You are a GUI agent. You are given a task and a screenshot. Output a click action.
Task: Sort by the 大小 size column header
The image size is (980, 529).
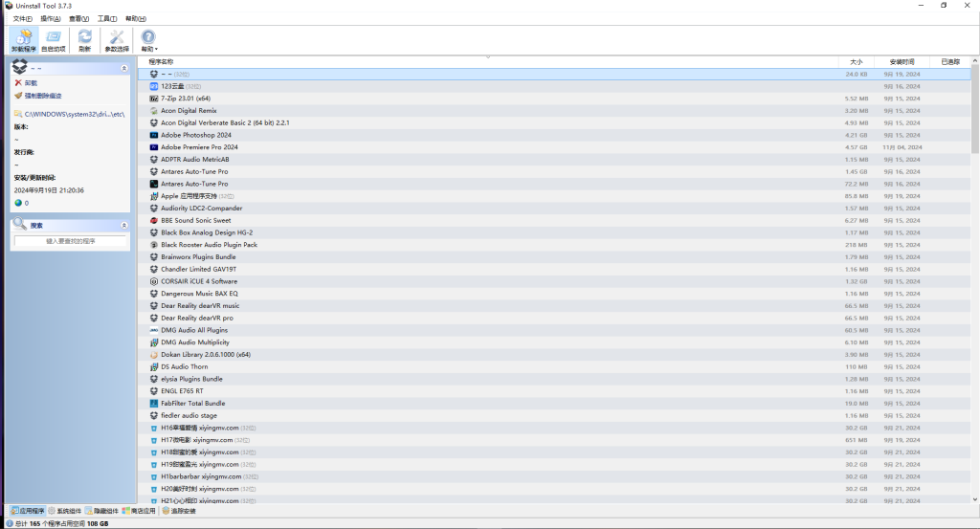857,62
